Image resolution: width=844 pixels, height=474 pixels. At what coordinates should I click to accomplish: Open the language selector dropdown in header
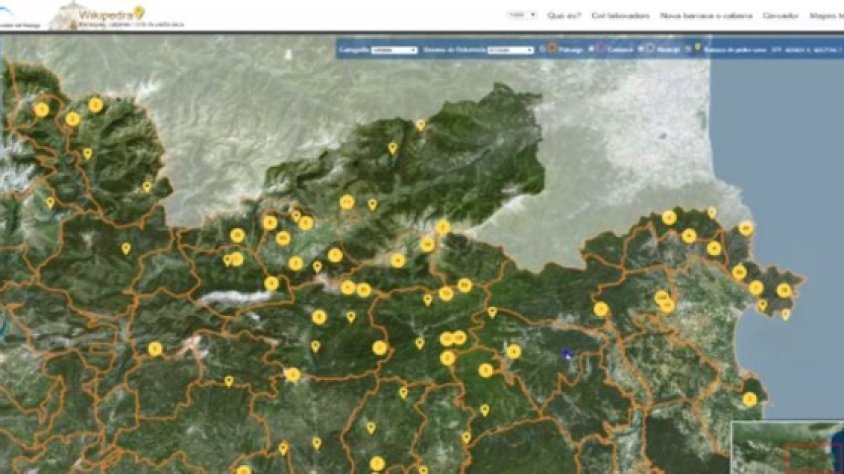[521, 15]
